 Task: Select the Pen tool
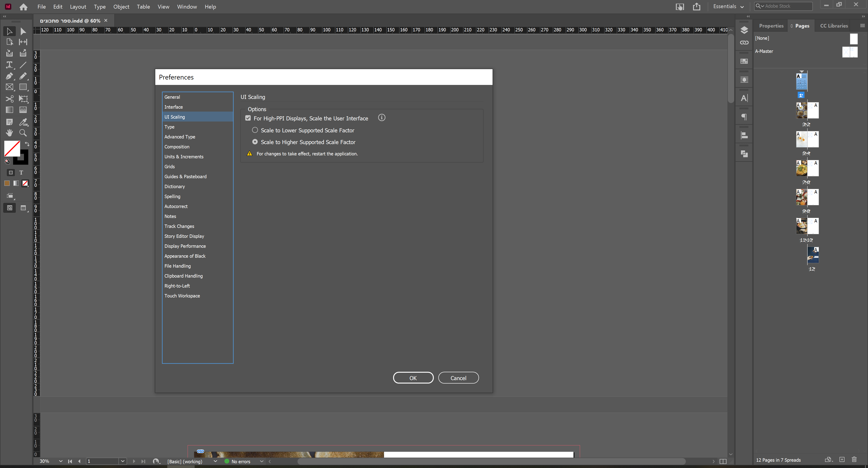9,76
